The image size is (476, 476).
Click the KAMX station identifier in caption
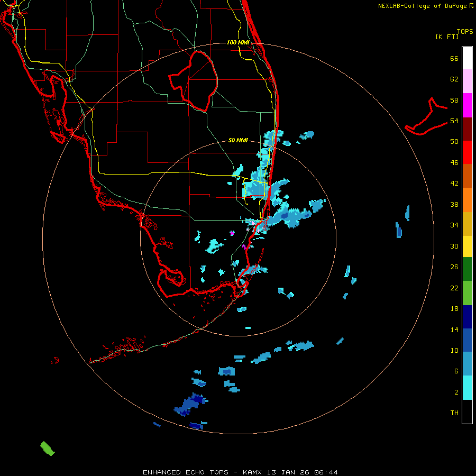coord(253,472)
